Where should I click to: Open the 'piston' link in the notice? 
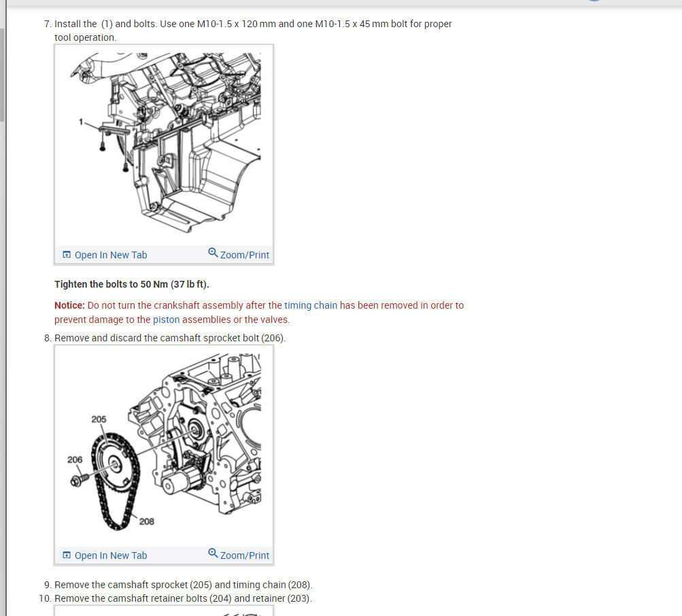166,320
